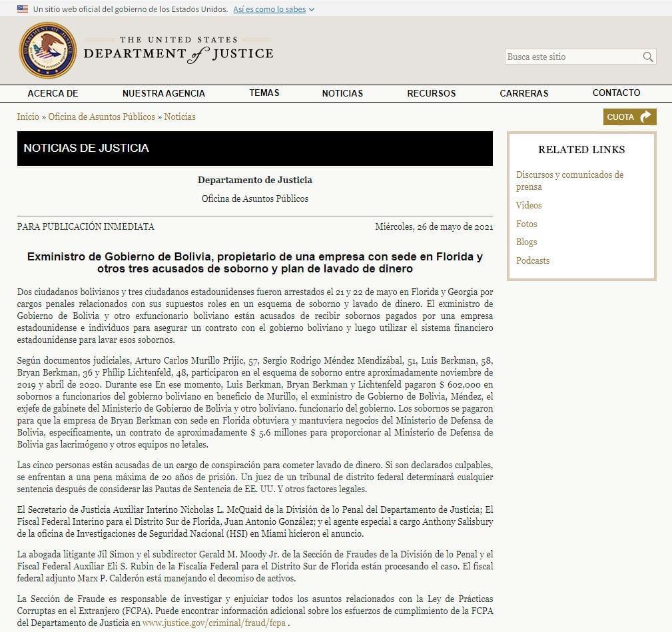Click the paragraph starting 'La Sección de Fraude'
The width and height of the screenshot is (672, 632).
point(255,611)
